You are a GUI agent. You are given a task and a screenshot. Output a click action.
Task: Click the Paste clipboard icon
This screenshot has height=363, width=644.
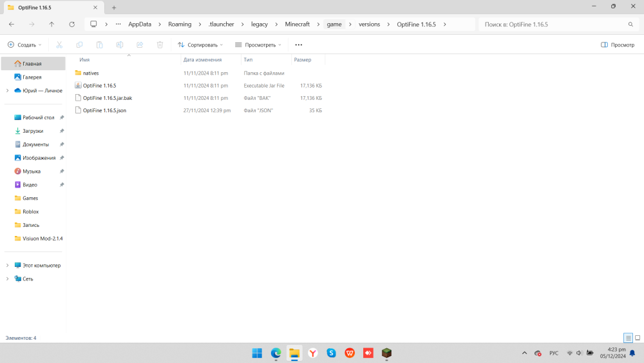99,44
